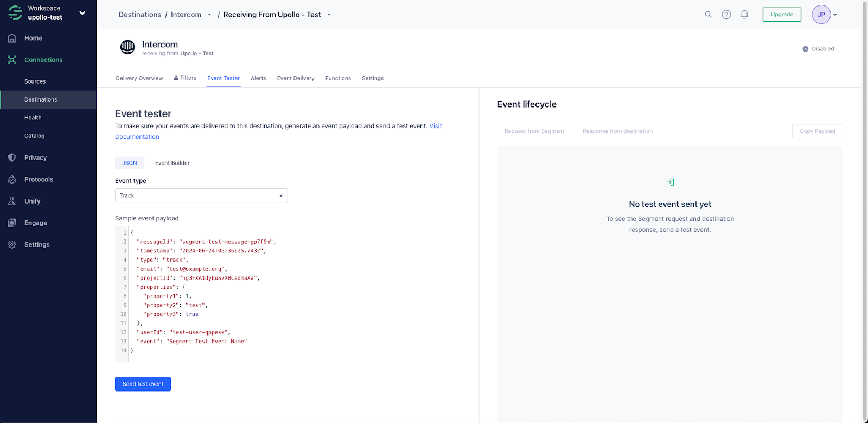Click the no-test-event arrow icon

[670, 182]
